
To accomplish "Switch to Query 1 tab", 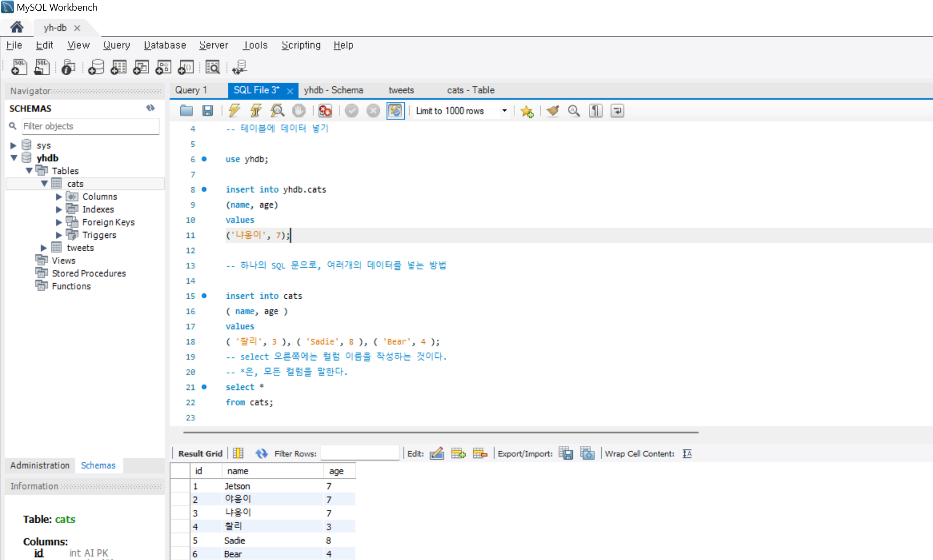I will point(191,90).
